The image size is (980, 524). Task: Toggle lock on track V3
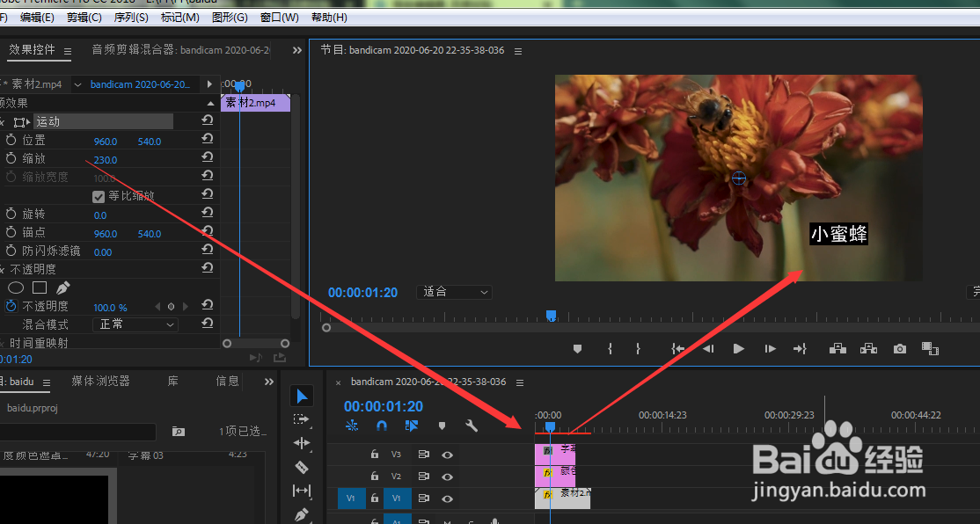375,454
